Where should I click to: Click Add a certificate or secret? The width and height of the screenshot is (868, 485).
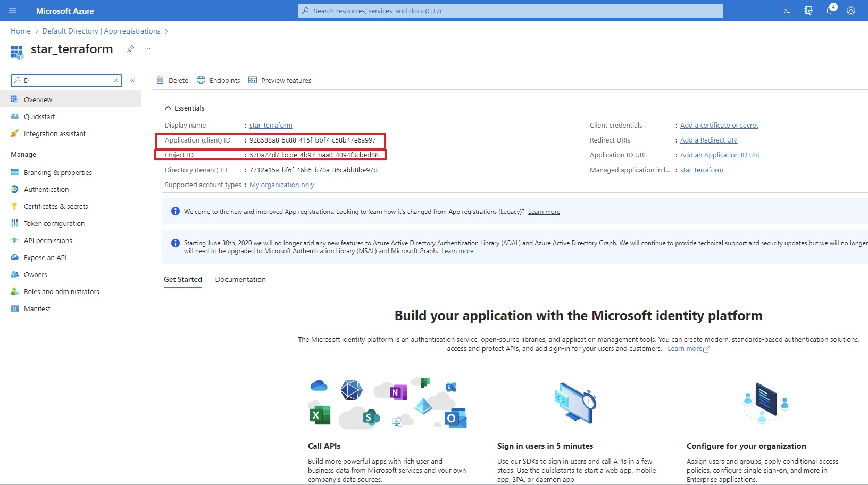pyautogui.click(x=719, y=125)
